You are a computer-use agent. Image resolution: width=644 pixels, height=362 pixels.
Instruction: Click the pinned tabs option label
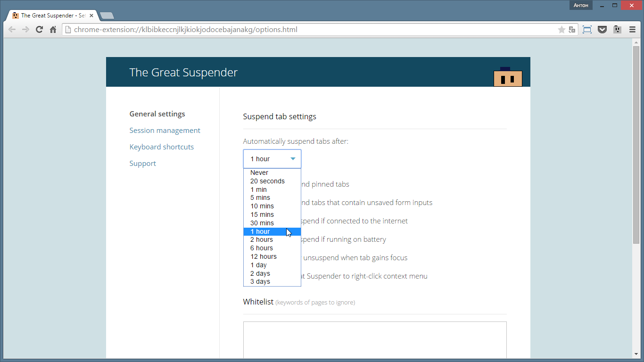[325, 184]
